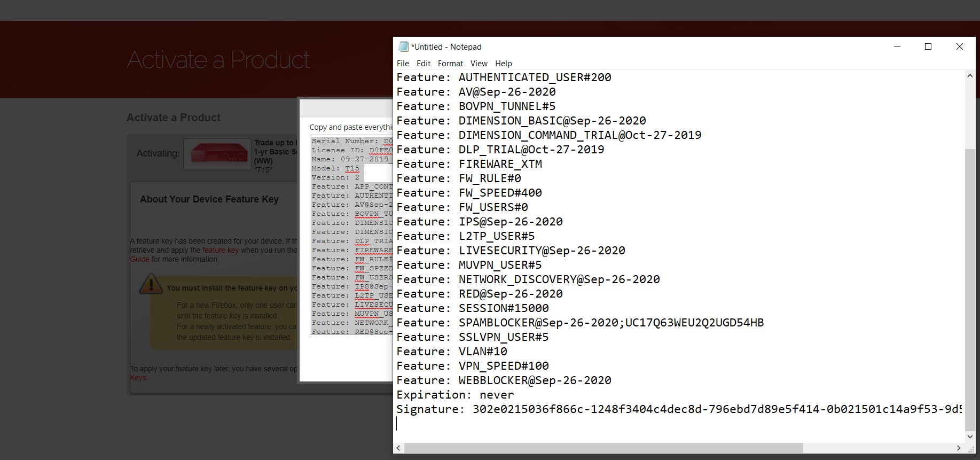Click the line 'Feature: VLAN#10'

click(452, 352)
